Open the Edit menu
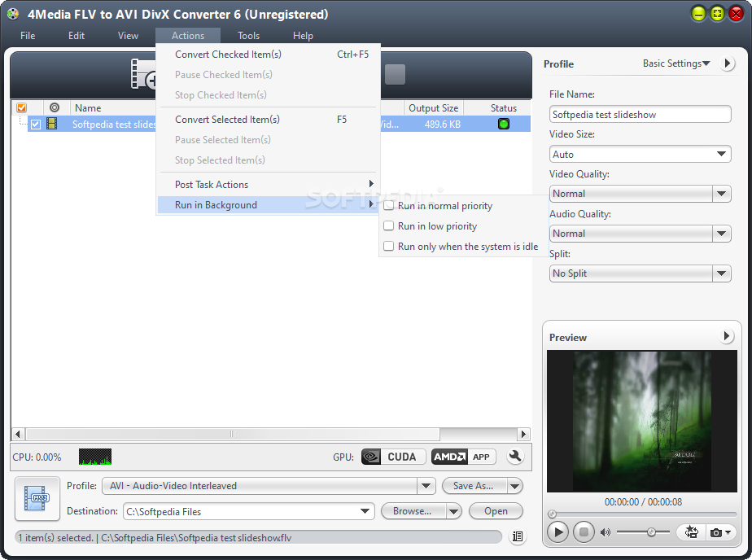 coord(77,36)
